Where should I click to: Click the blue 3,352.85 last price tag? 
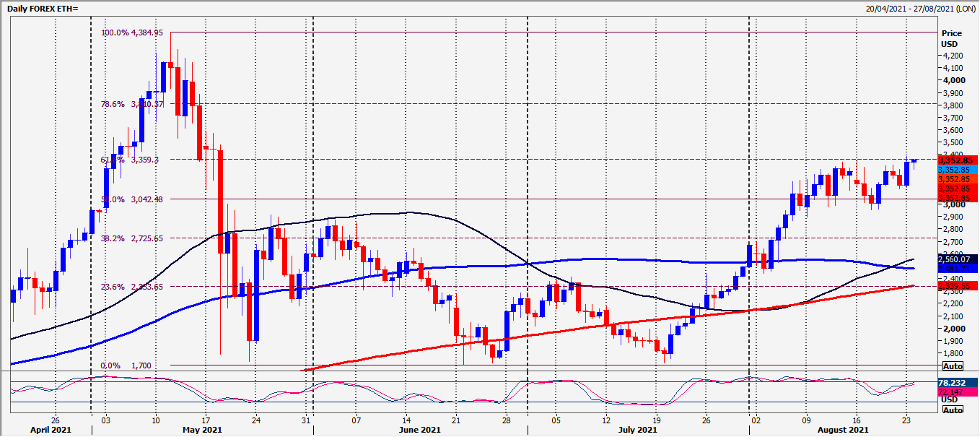pos(958,170)
